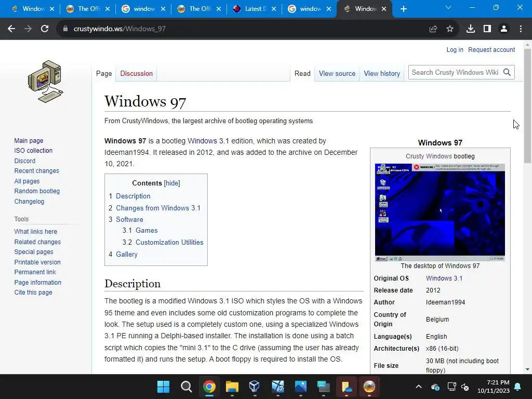532x399 pixels.
Task: Open the ISO collection link
Action: coord(33,150)
